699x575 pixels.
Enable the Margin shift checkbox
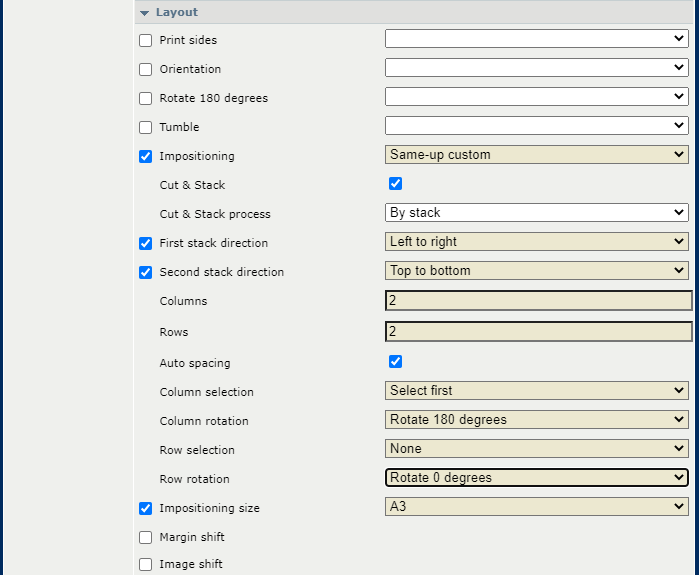(x=146, y=537)
